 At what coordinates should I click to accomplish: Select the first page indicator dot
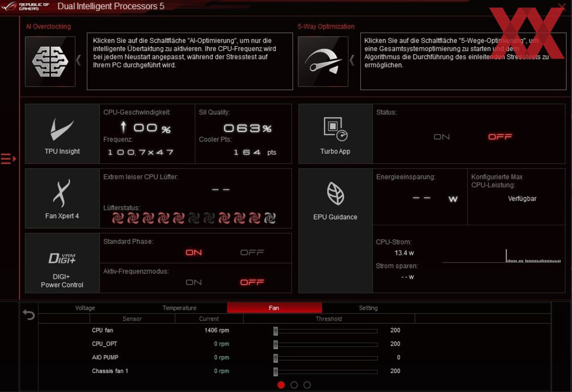pyautogui.click(x=281, y=385)
